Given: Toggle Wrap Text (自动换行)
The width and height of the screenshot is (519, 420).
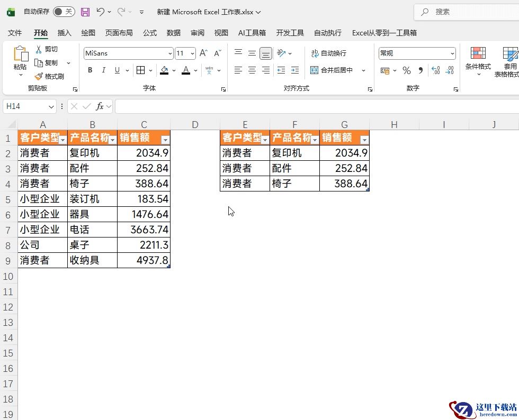Looking at the screenshot, I should [328, 53].
